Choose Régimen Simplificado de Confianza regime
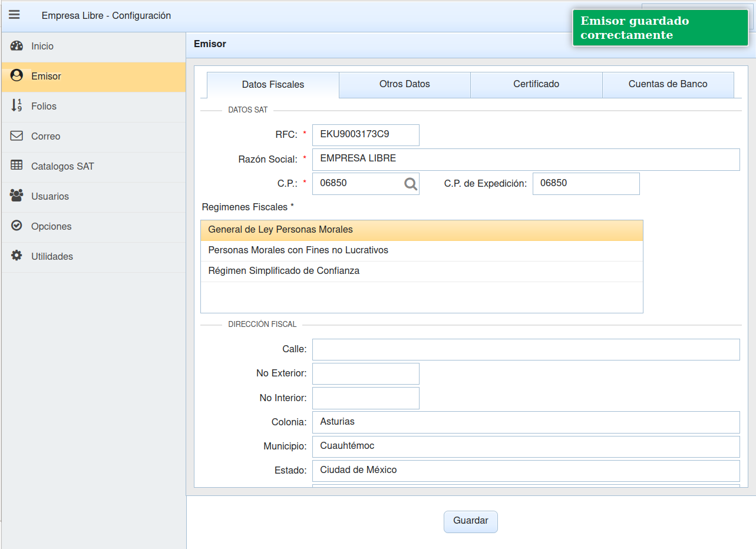 click(283, 271)
